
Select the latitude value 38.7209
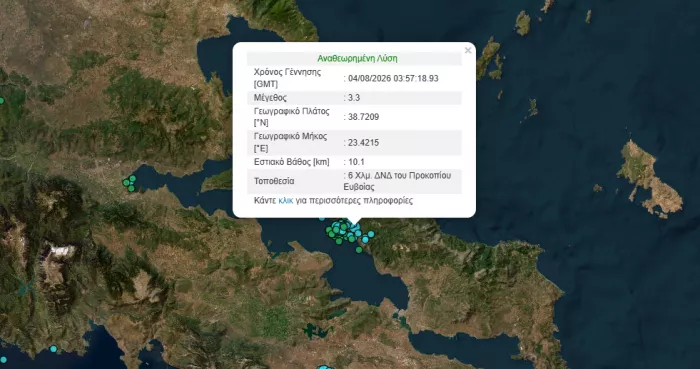[x=363, y=117]
